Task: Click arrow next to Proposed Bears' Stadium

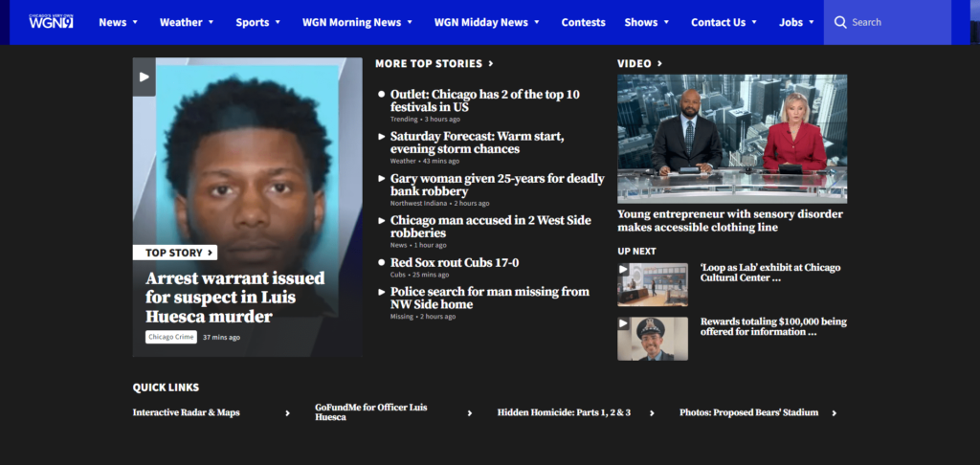Action: click(x=834, y=413)
